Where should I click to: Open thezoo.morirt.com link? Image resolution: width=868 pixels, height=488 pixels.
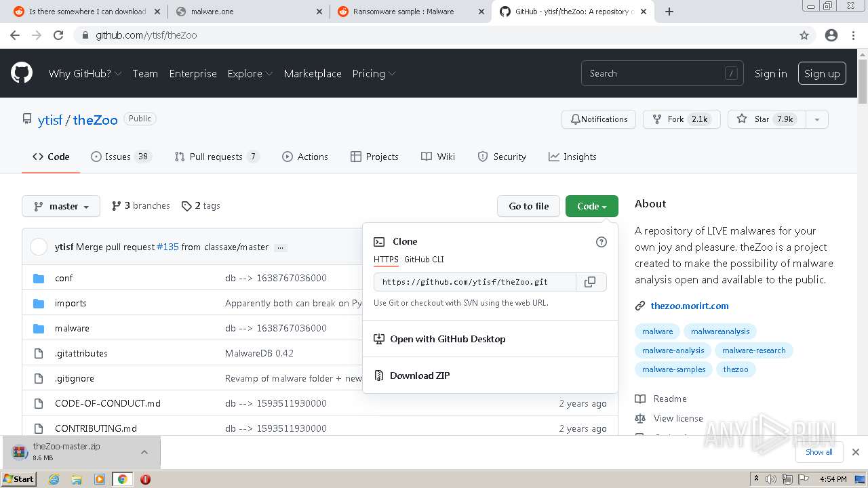click(690, 306)
